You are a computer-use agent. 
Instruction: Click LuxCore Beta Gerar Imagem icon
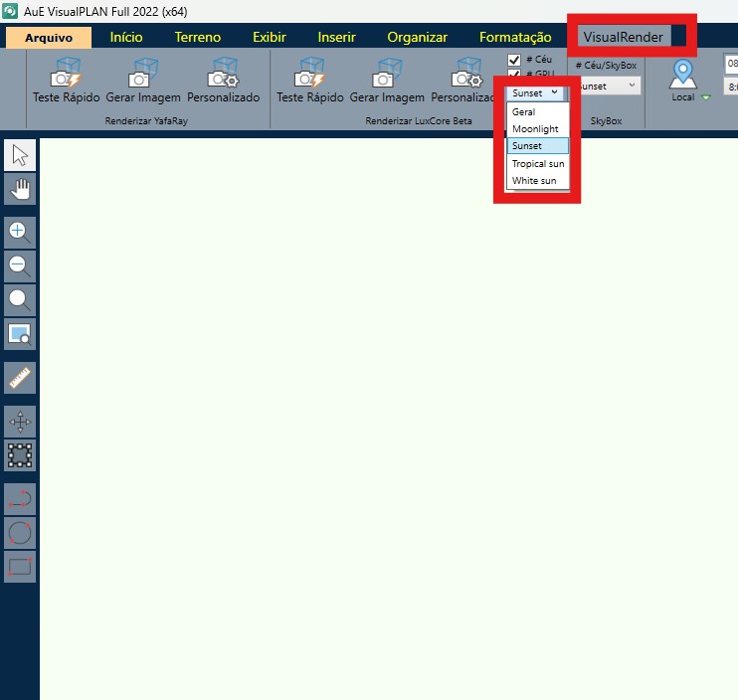[387, 73]
